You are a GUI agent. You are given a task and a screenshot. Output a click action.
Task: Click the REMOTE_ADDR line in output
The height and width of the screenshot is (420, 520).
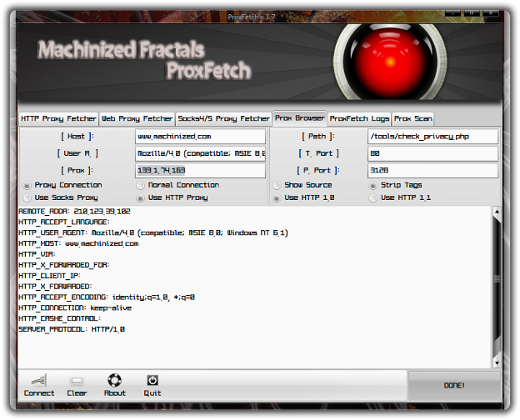pos(74,211)
